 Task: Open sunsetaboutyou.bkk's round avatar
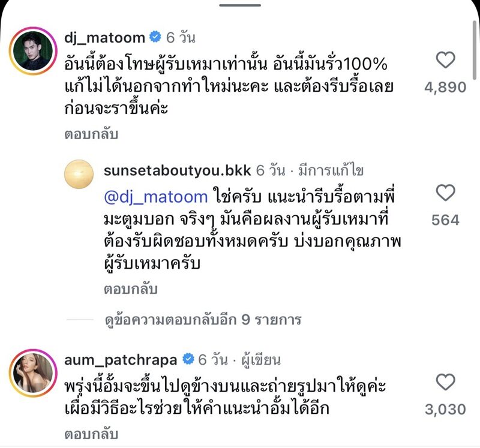click(79, 174)
